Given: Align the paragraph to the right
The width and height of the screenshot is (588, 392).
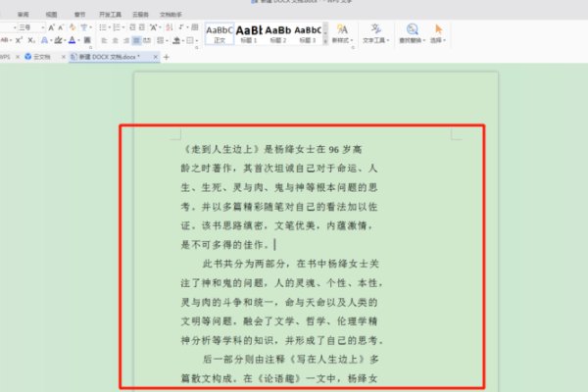Looking at the screenshot, I should click(x=126, y=40).
